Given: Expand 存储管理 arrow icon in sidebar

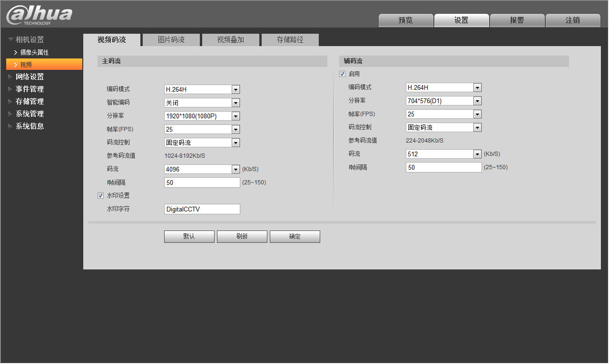Looking at the screenshot, I should tap(10, 101).
